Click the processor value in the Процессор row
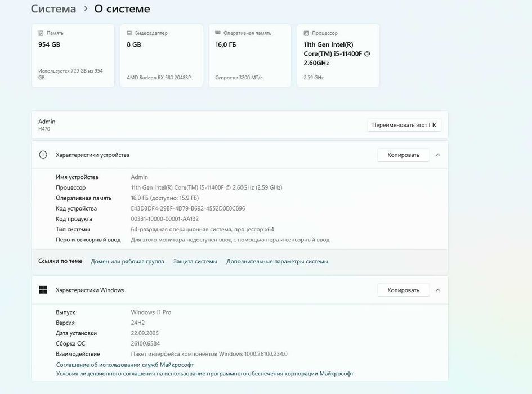 pyautogui.click(x=207, y=187)
